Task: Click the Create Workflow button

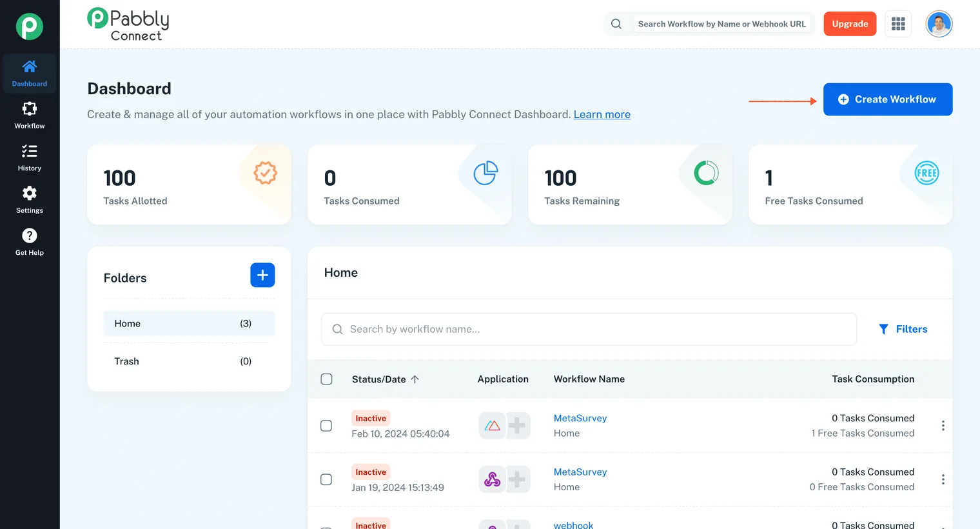Action: (x=888, y=99)
